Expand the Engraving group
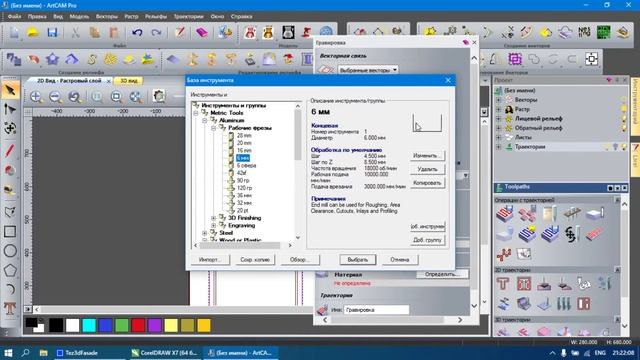 [213, 225]
